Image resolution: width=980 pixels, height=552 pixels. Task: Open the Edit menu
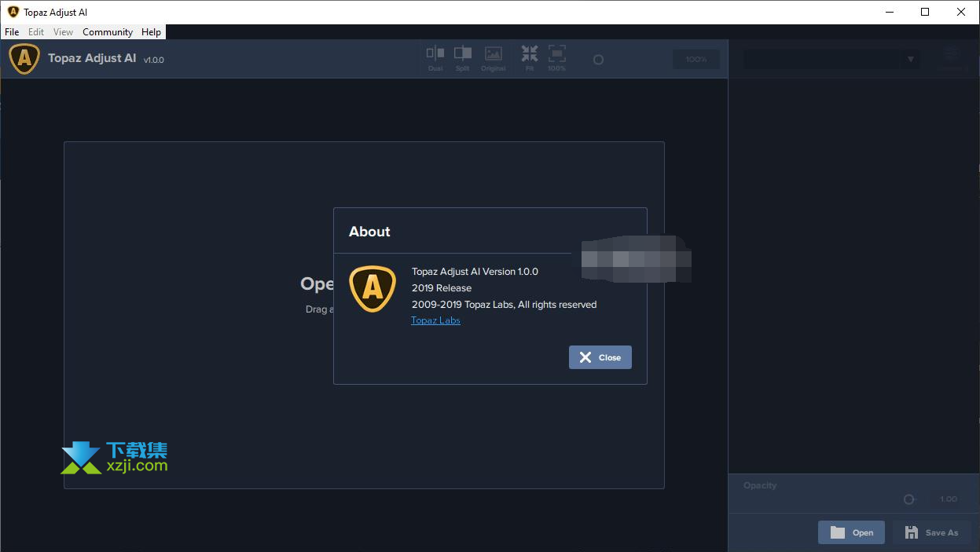(x=36, y=32)
